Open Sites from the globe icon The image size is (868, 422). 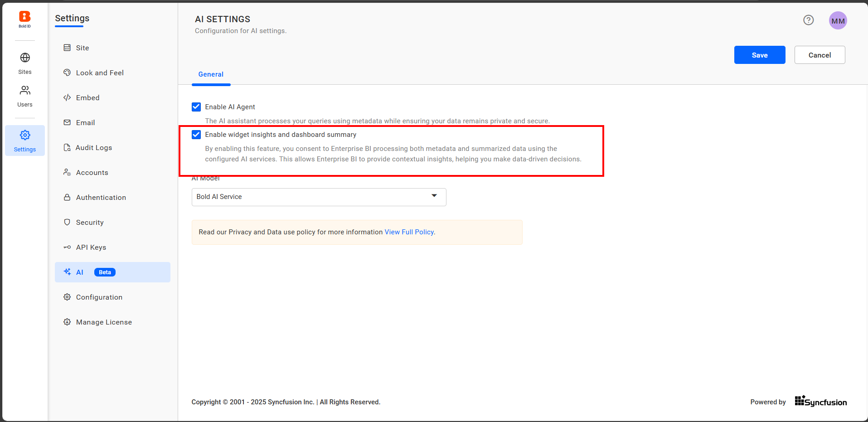25,58
